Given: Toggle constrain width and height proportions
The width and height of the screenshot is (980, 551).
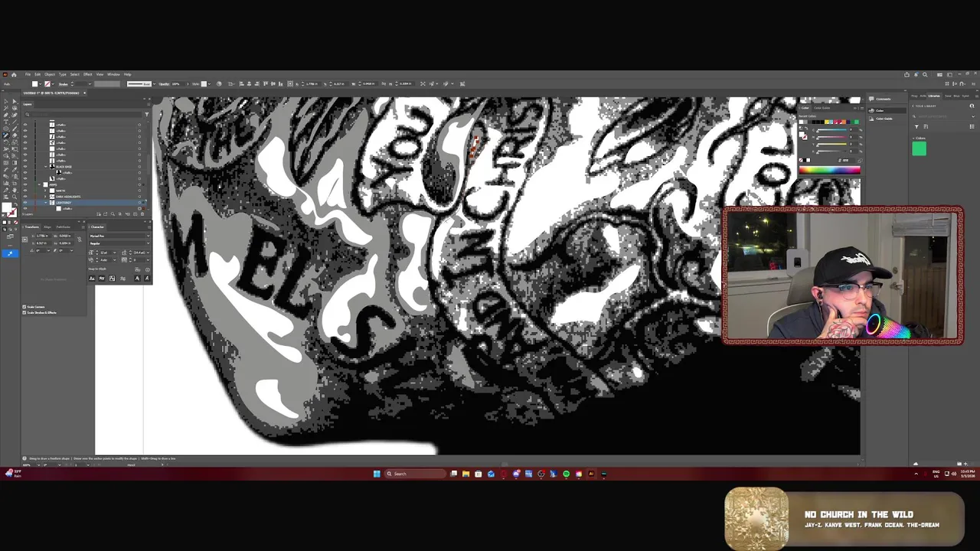Looking at the screenshot, I should click(x=80, y=240).
